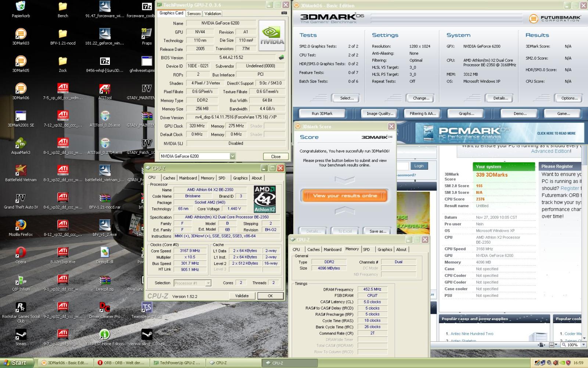The width and height of the screenshot is (588, 368).
Task: Open SPD tab in CPU-Z memory window
Action: pyautogui.click(x=366, y=250)
